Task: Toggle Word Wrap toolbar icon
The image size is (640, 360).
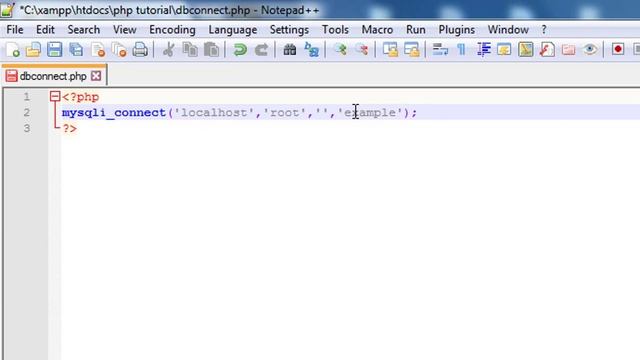Action: click(x=440, y=50)
